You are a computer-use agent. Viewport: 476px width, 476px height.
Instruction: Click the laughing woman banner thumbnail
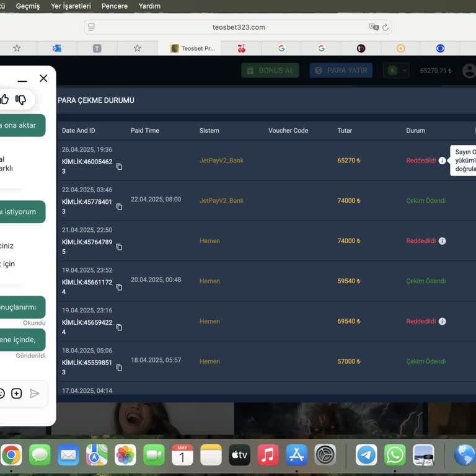(143, 418)
